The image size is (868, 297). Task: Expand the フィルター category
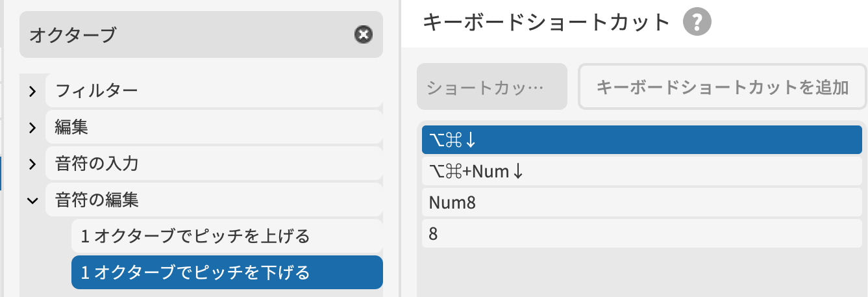click(32, 92)
